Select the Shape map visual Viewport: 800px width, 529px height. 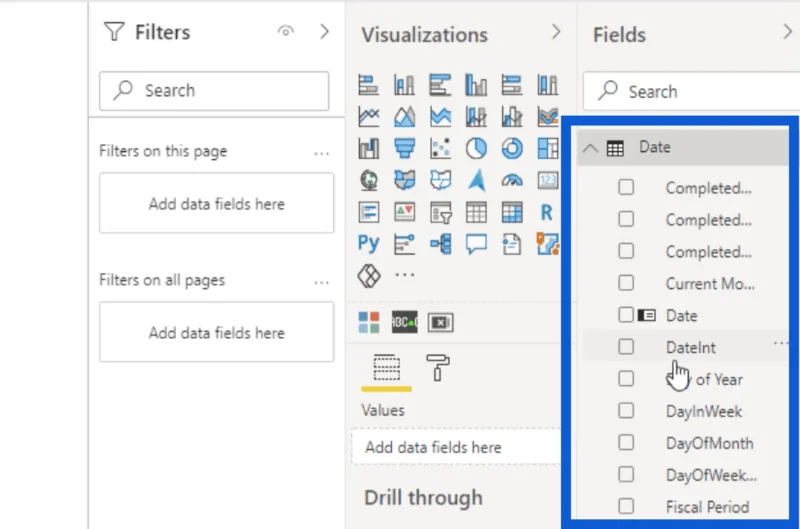point(440,180)
